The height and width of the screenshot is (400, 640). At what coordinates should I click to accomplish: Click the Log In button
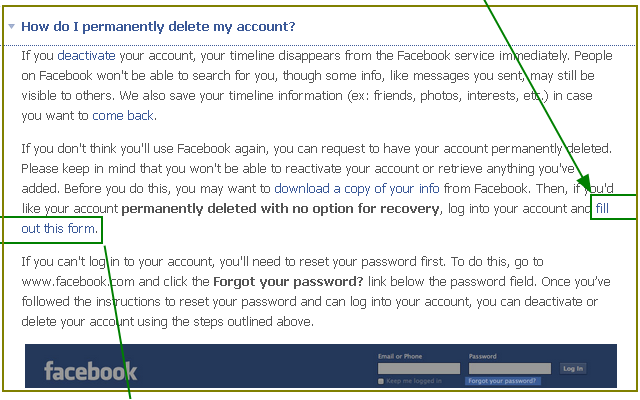[x=573, y=369]
